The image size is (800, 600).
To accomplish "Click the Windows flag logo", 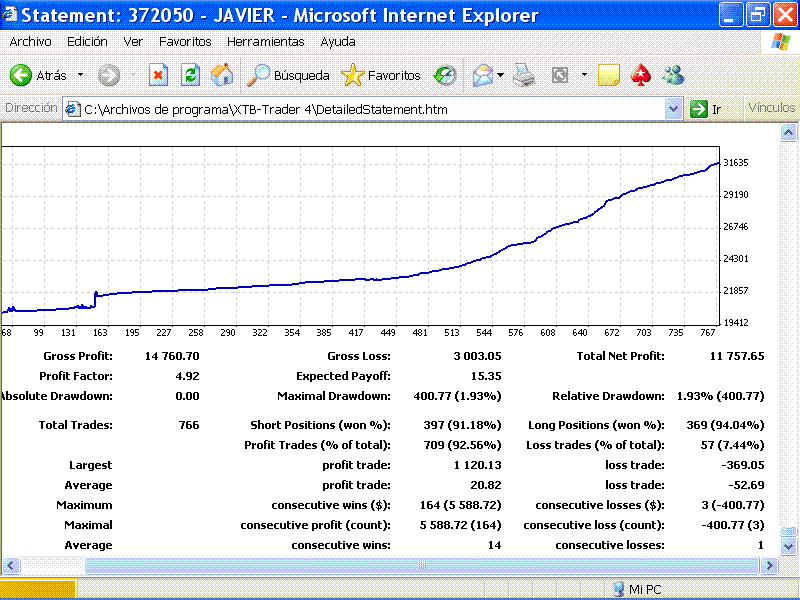I will [x=781, y=42].
